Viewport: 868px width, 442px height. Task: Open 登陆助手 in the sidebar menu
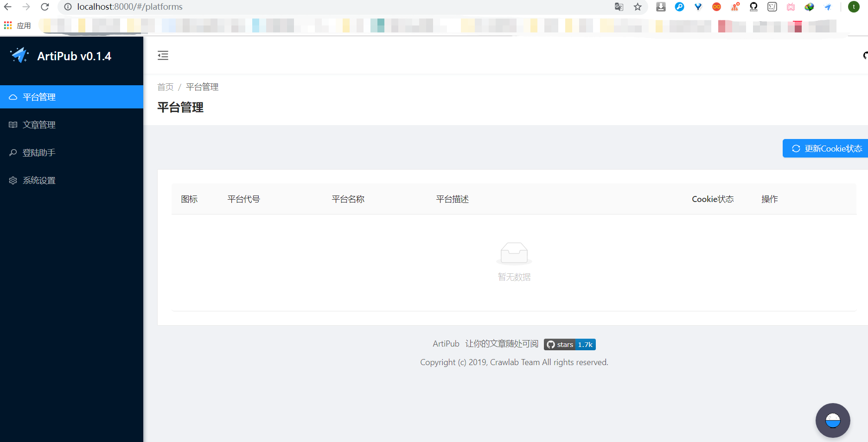pos(71,152)
